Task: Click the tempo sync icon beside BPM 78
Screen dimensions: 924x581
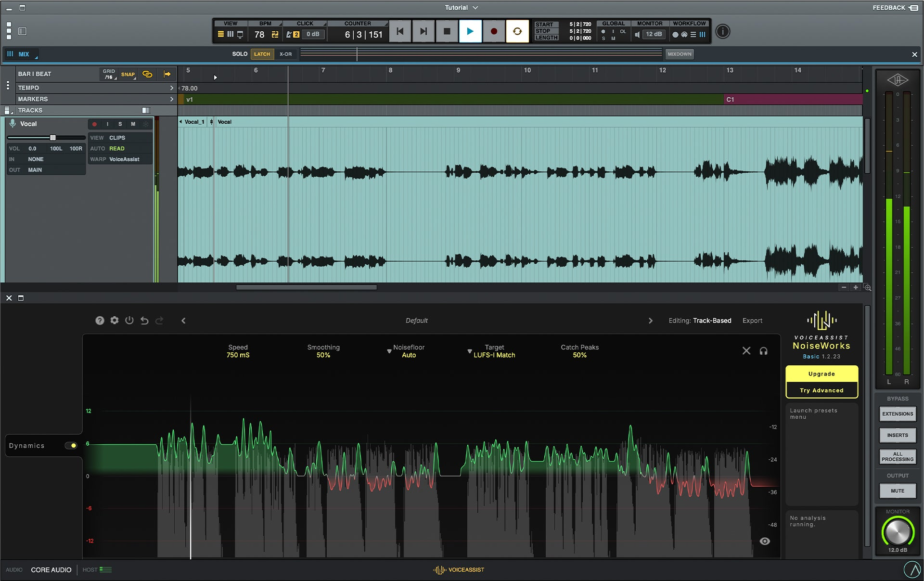Action: (275, 35)
